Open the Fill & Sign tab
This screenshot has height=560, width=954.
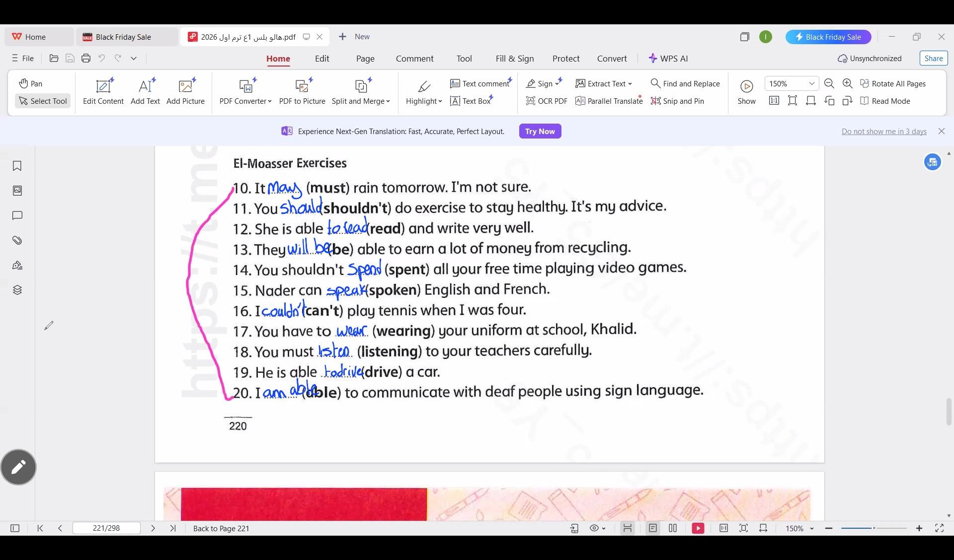[x=514, y=59]
